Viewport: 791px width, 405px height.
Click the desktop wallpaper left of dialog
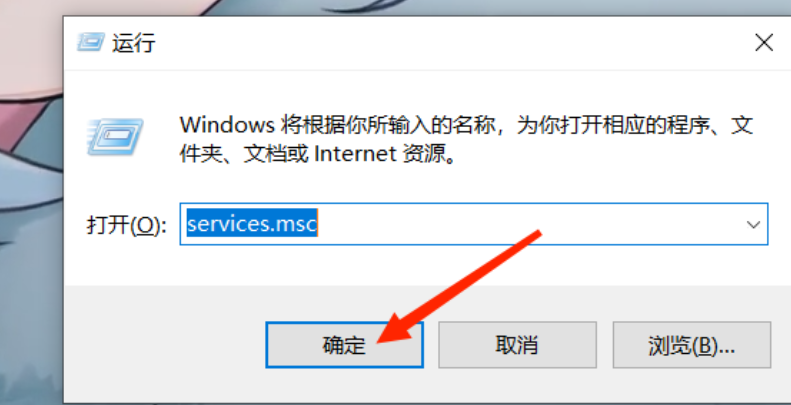pos(30,227)
